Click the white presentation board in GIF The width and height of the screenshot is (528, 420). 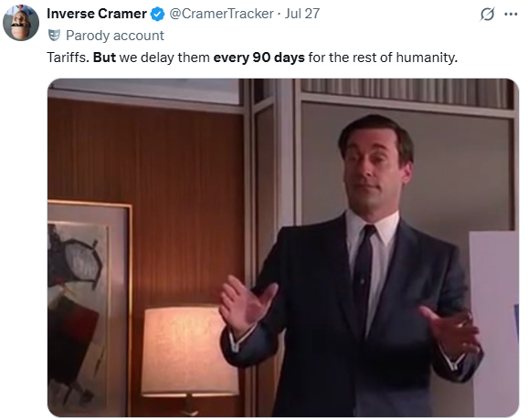(x=494, y=323)
